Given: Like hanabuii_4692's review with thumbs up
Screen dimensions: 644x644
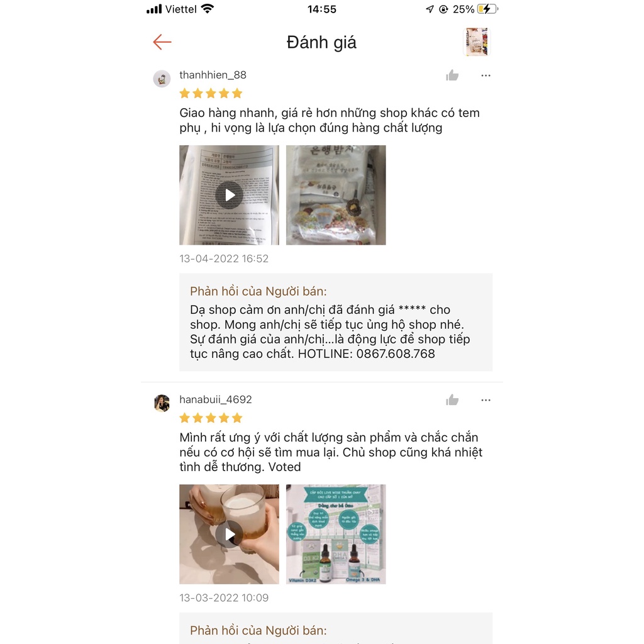Looking at the screenshot, I should 452,399.
